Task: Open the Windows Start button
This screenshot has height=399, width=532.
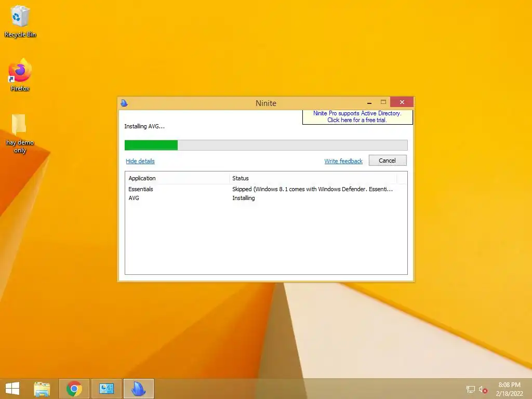Action: pyautogui.click(x=12, y=389)
